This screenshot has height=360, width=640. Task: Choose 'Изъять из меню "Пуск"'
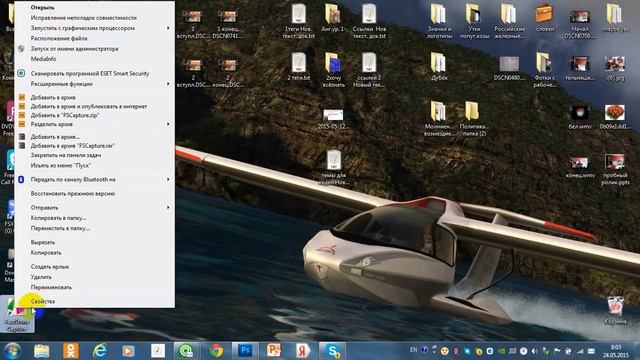pyautogui.click(x=95, y=165)
